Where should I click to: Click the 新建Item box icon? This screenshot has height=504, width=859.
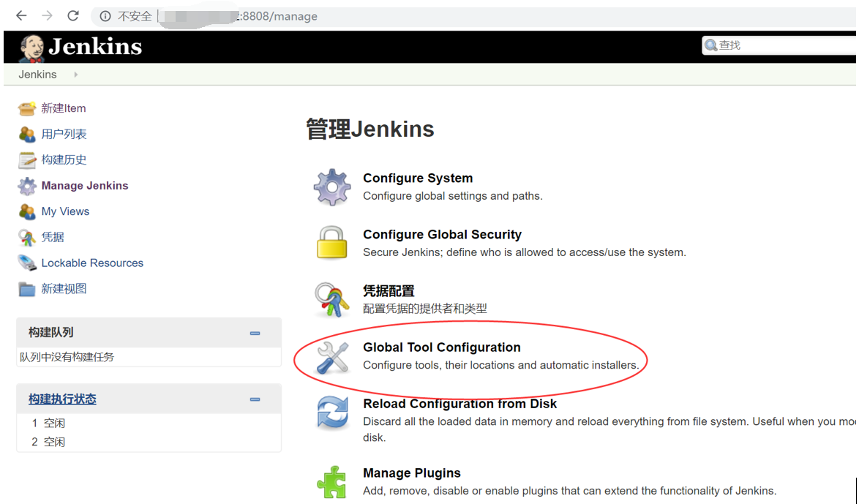27,108
